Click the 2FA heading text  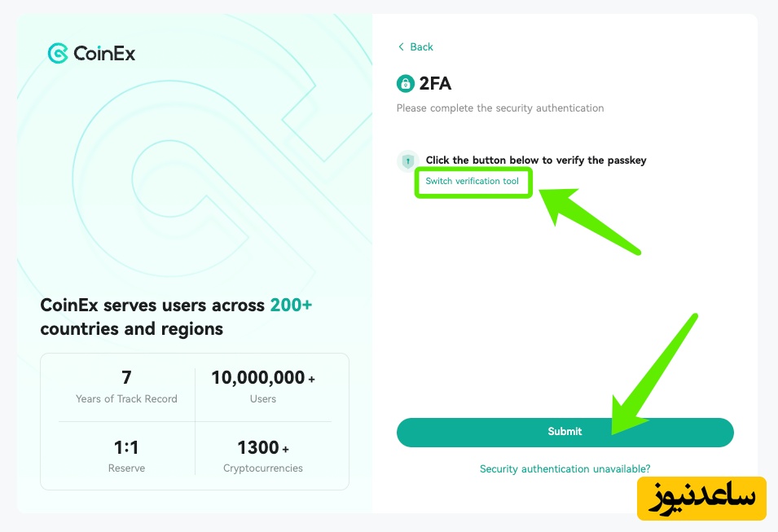click(435, 83)
